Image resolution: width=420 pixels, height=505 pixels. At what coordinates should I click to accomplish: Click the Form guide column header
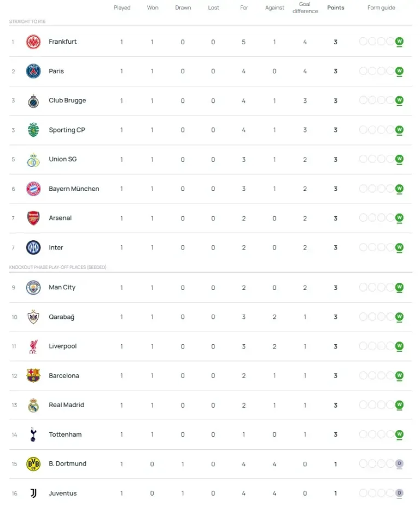pyautogui.click(x=381, y=8)
